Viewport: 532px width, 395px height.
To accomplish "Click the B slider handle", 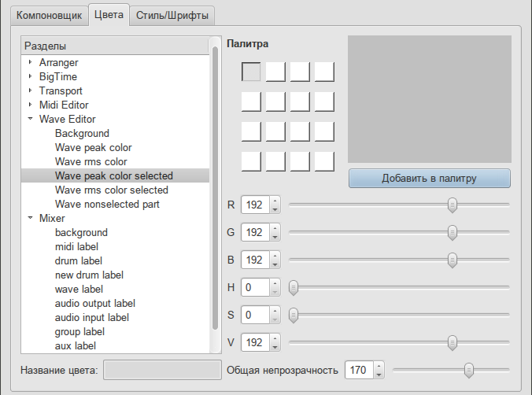I will pyautogui.click(x=453, y=260).
